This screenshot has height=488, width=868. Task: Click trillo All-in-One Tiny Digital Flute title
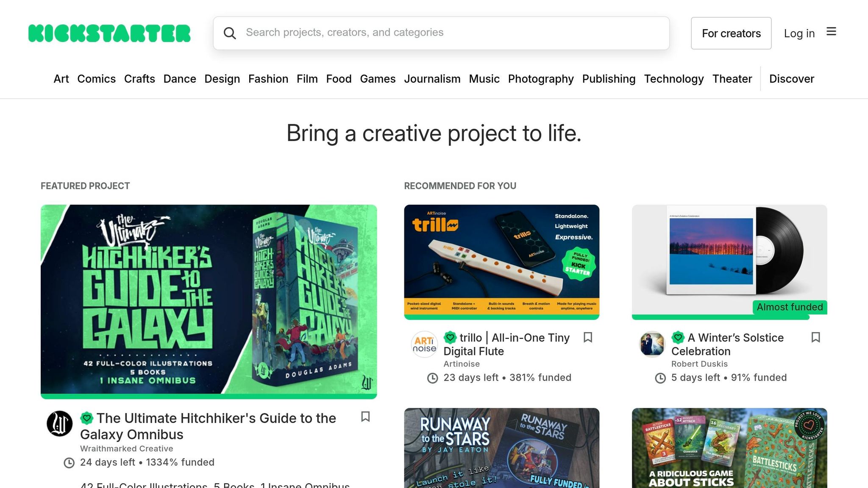tap(506, 344)
